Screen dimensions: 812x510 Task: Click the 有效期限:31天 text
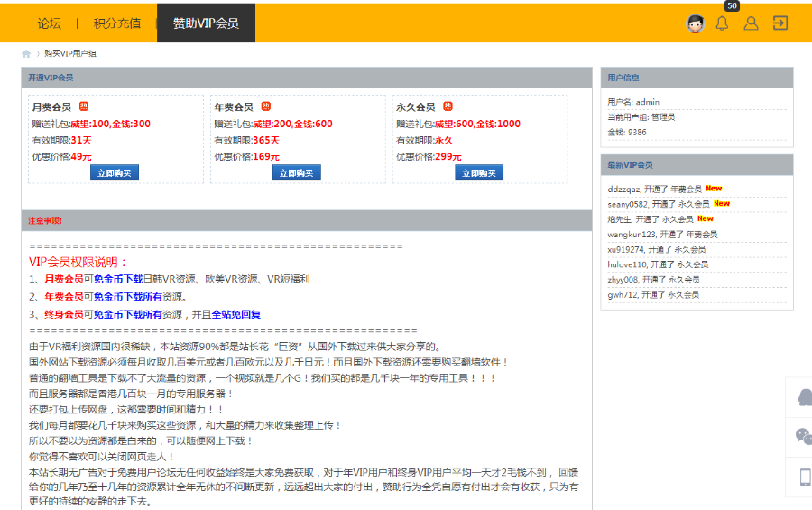61,141
